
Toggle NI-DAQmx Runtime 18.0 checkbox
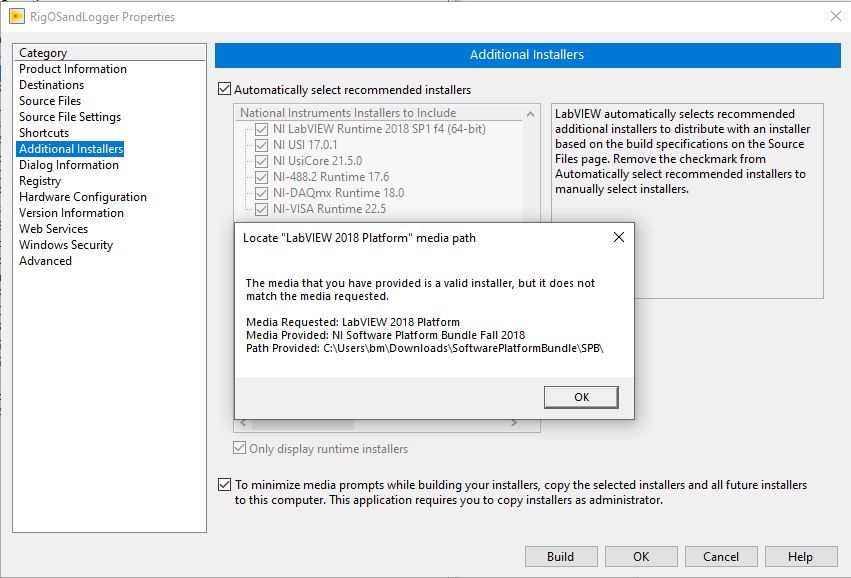pyautogui.click(x=261, y=193)
